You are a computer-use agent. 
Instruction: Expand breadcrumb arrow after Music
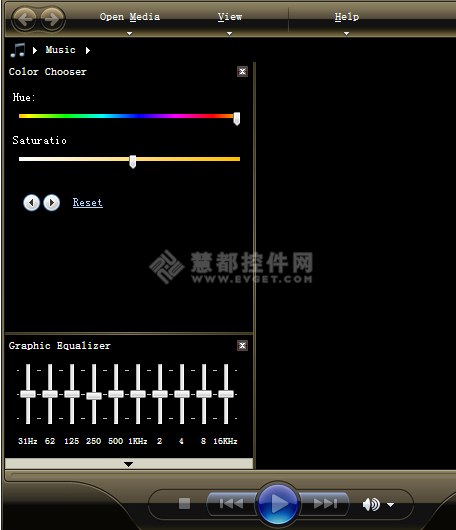click(88, 50)
